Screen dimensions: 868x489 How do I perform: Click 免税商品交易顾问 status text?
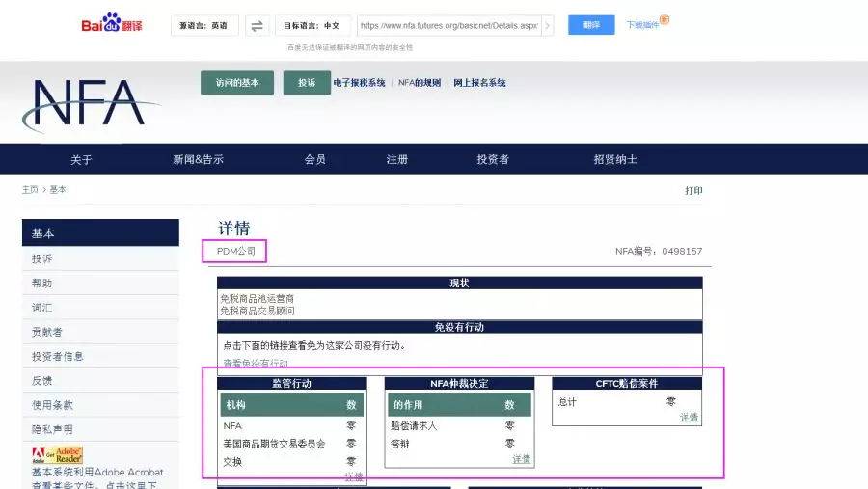[258, 311]
